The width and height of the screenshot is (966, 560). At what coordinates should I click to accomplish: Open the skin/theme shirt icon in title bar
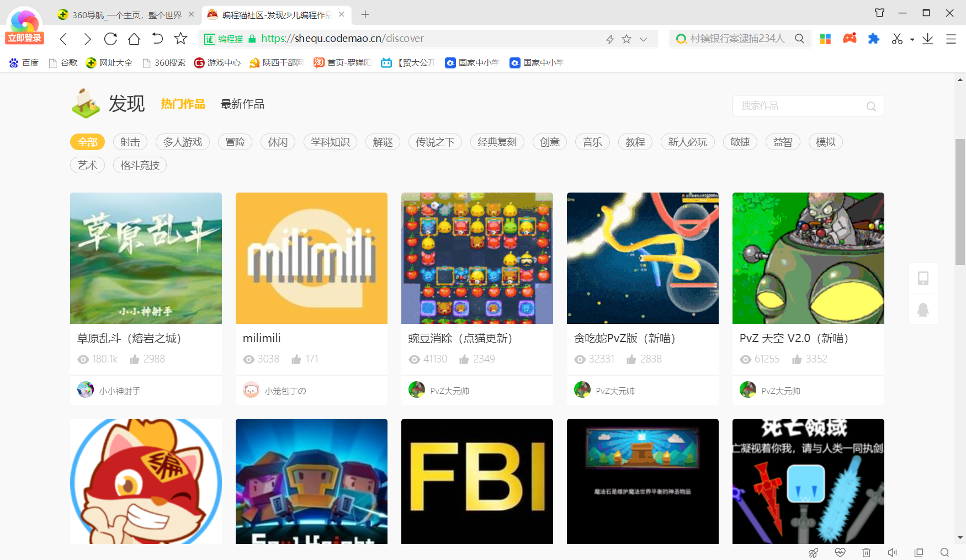[880, 13]
